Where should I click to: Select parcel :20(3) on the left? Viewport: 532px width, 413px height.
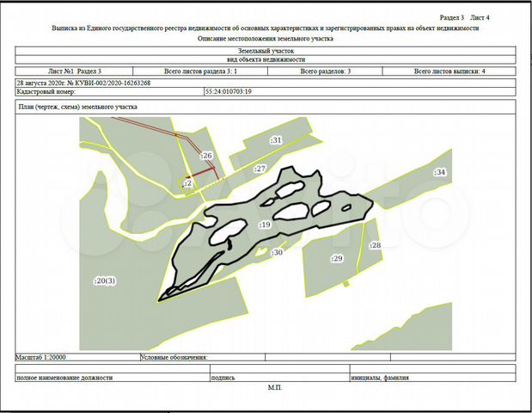[104, 280]
